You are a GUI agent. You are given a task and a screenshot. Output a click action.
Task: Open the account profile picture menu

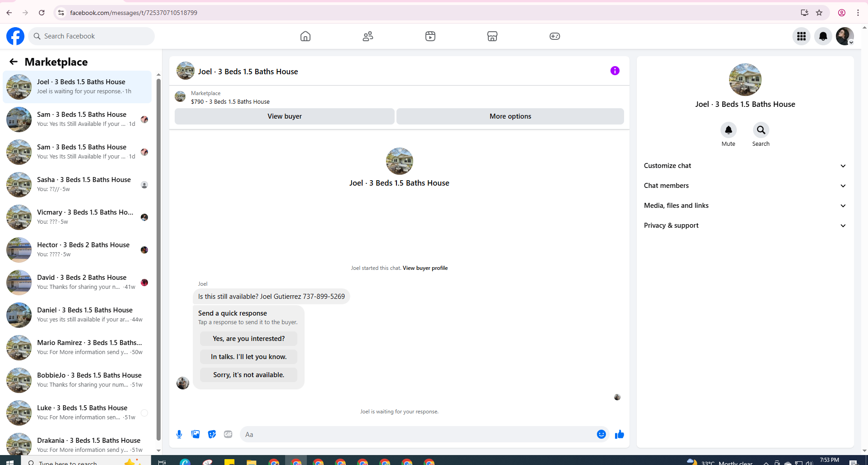tap(845, 36)
